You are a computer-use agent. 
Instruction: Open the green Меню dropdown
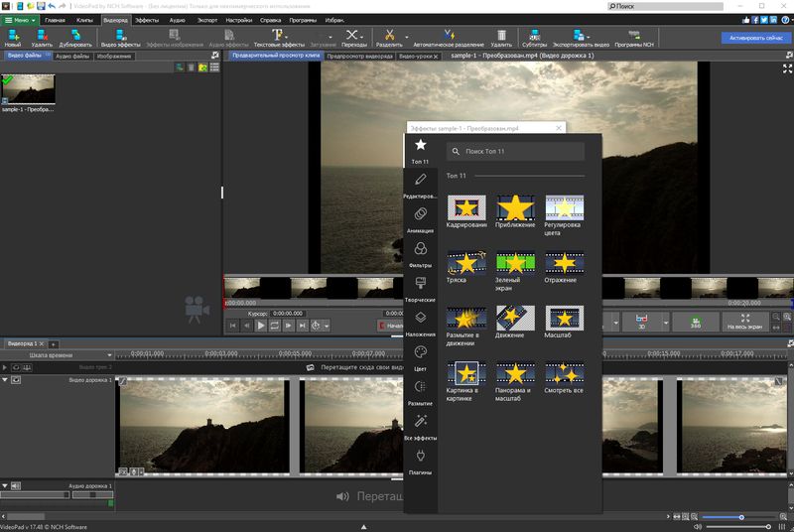(19, 19)
